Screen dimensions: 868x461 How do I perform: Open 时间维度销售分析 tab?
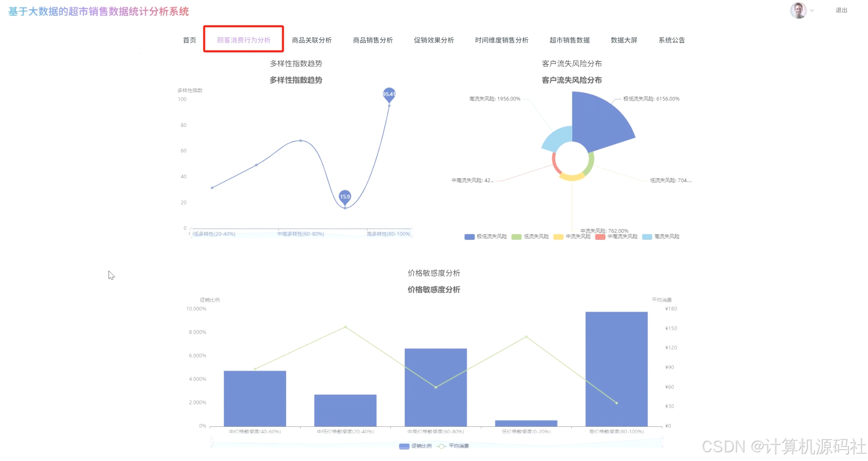coord(502,40)
